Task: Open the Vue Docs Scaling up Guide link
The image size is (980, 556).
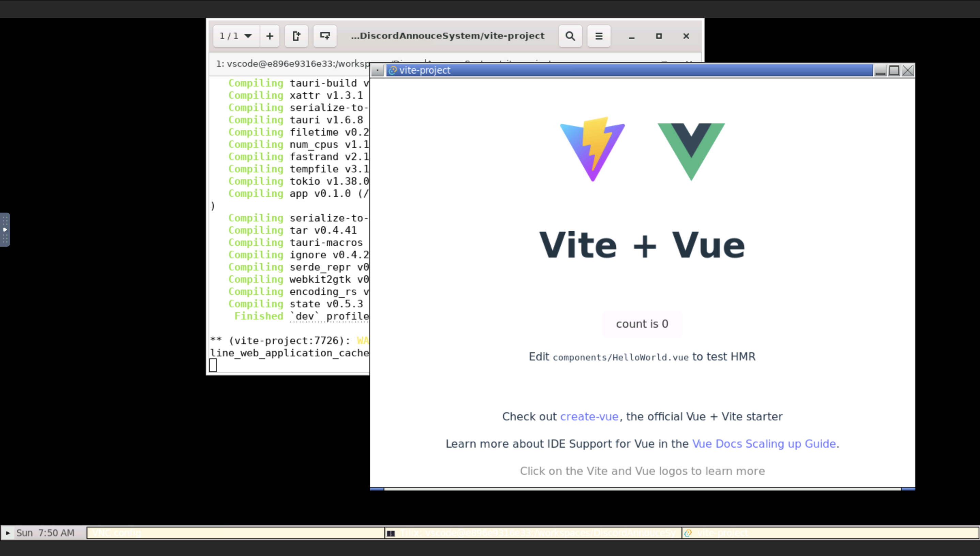Action: (764, 444)
